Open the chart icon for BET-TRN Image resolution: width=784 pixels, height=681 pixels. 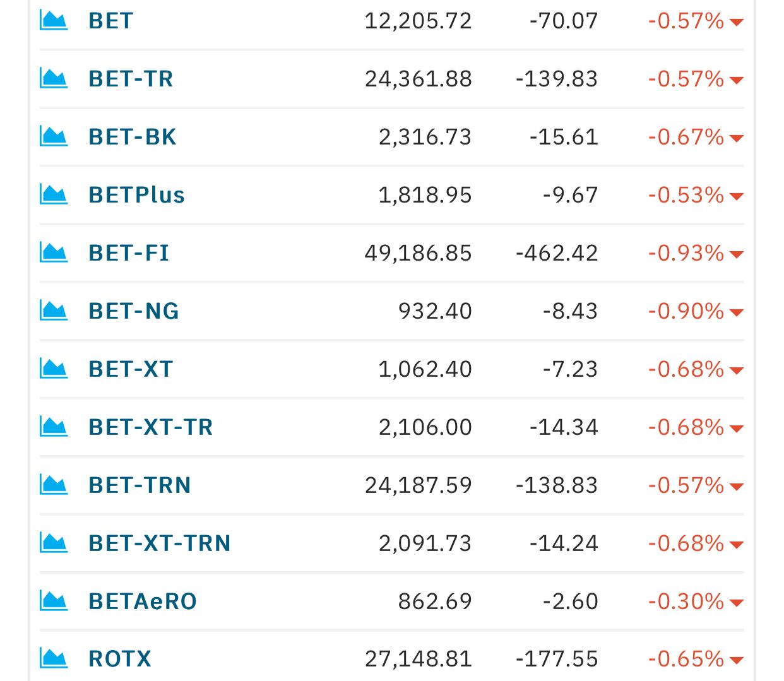[54, 485]
